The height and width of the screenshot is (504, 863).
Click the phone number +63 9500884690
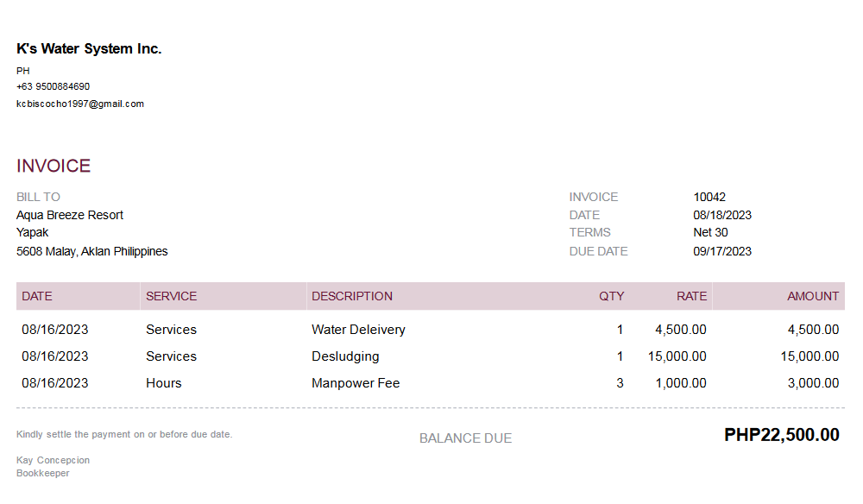coord(53,86)
